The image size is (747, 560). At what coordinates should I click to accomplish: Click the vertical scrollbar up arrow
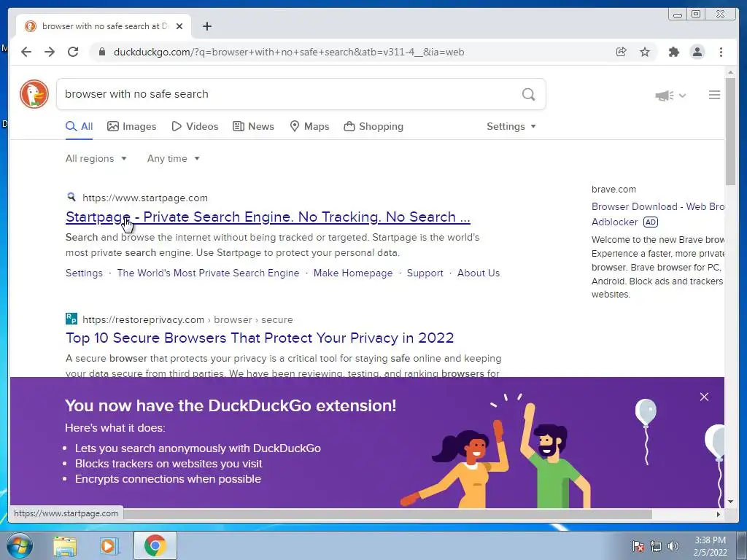pos(730,72)
